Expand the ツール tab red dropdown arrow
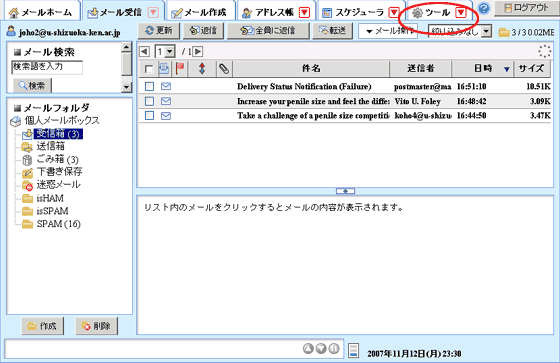 461,13
